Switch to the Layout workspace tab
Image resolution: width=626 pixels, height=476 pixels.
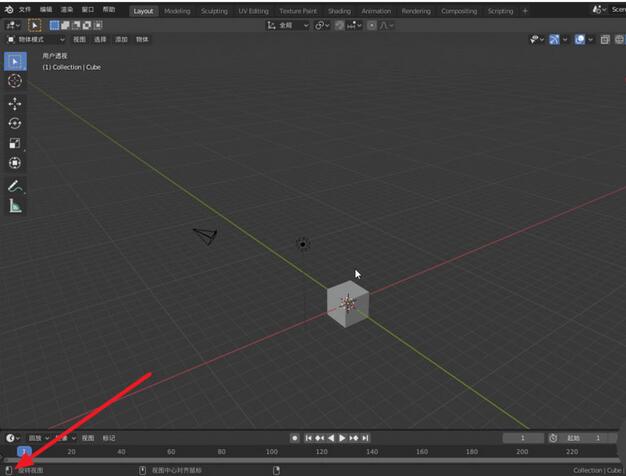(x=143, y=11)
